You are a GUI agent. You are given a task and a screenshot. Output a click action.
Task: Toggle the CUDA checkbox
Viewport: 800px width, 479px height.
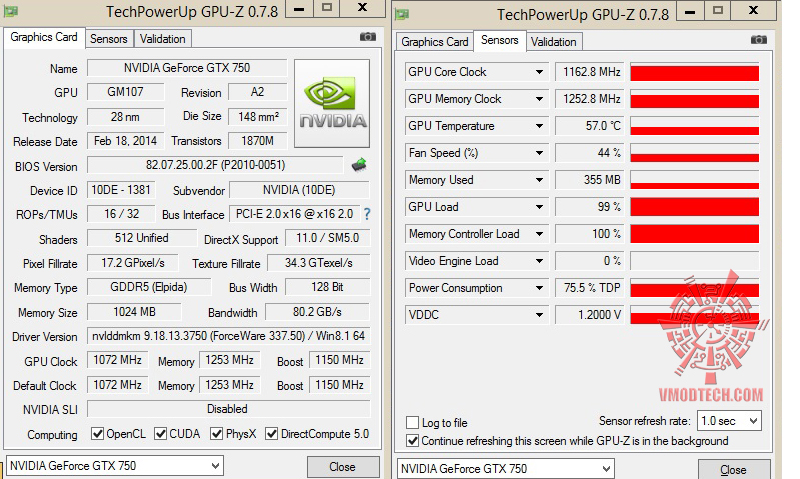click(x=161, y=434)
